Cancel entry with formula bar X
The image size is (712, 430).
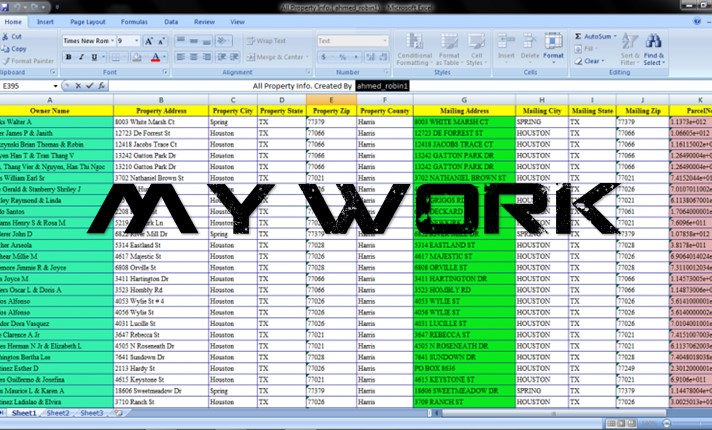tap(78, 85)
